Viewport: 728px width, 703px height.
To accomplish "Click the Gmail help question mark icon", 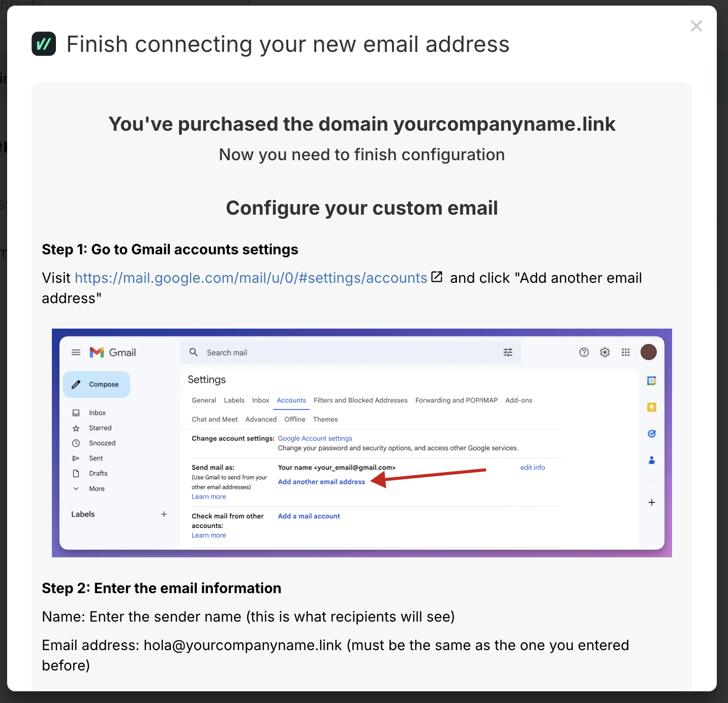I will (x=584, y=352).
